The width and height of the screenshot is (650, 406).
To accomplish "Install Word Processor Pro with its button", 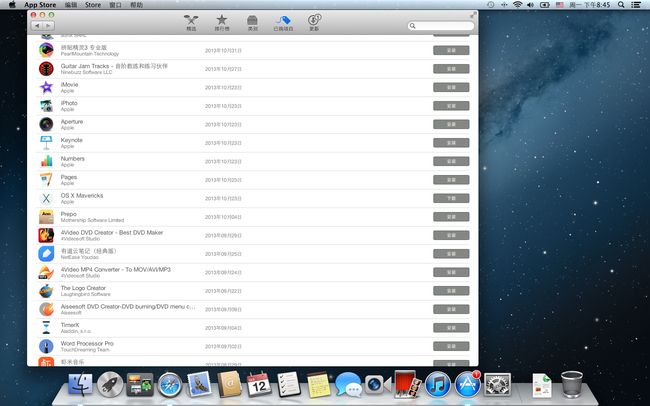I will [x=451, y=346].
